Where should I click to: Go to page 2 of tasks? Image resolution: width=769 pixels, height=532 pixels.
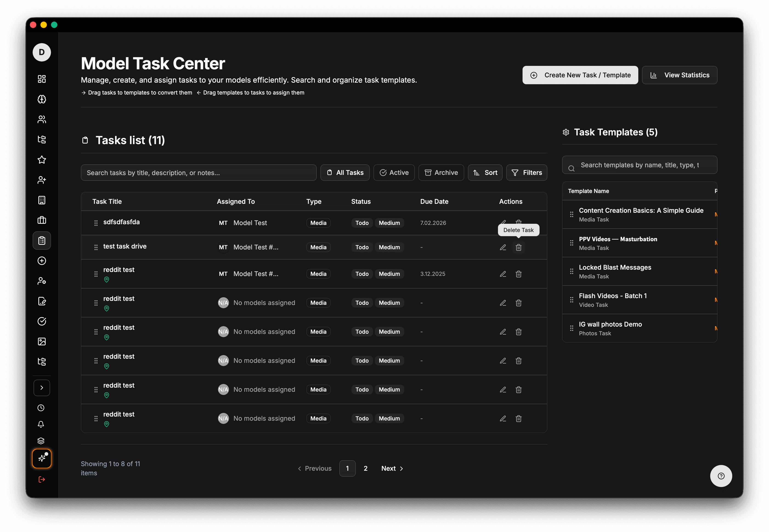coord(366,468)
